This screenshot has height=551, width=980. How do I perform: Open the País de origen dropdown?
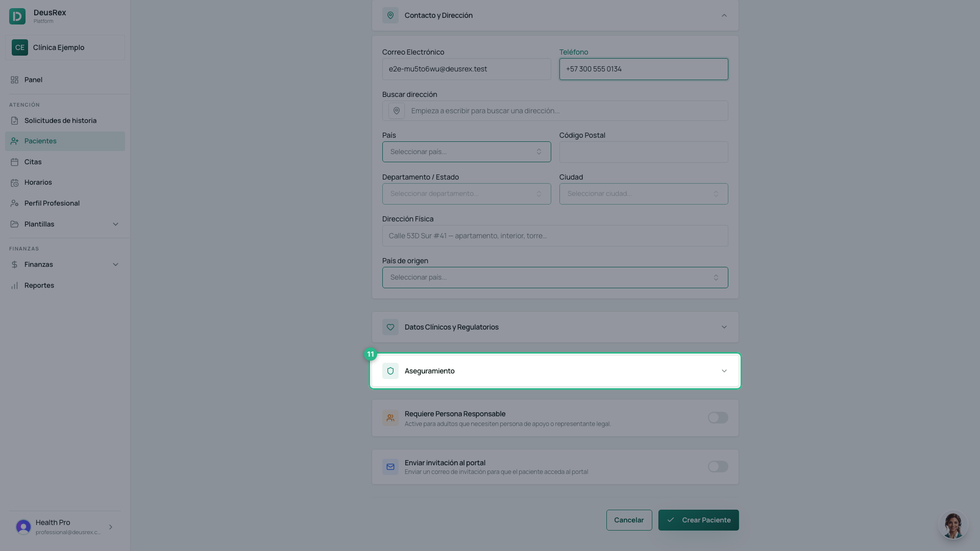point(555,278)
